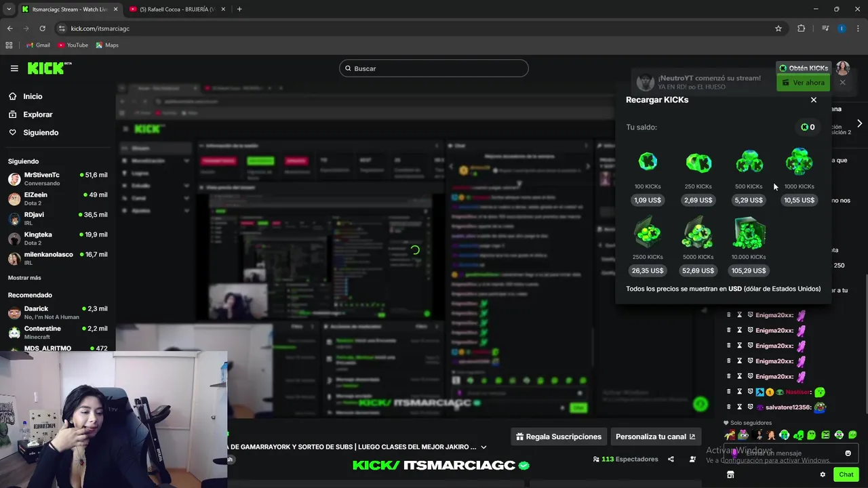Buy 250 KICKs for 2,69 US$
This screenshot has width=868, height=488.
[698, 200]
